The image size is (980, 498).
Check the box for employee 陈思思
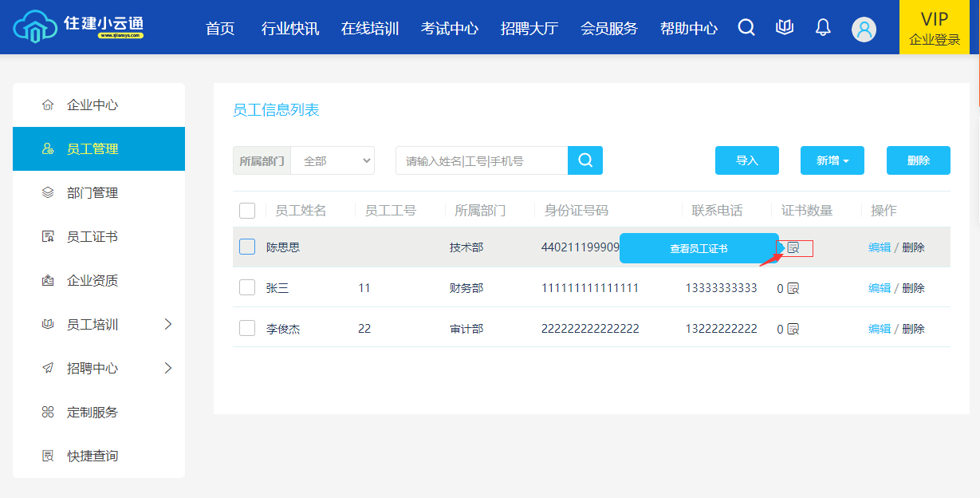point(247,247)
